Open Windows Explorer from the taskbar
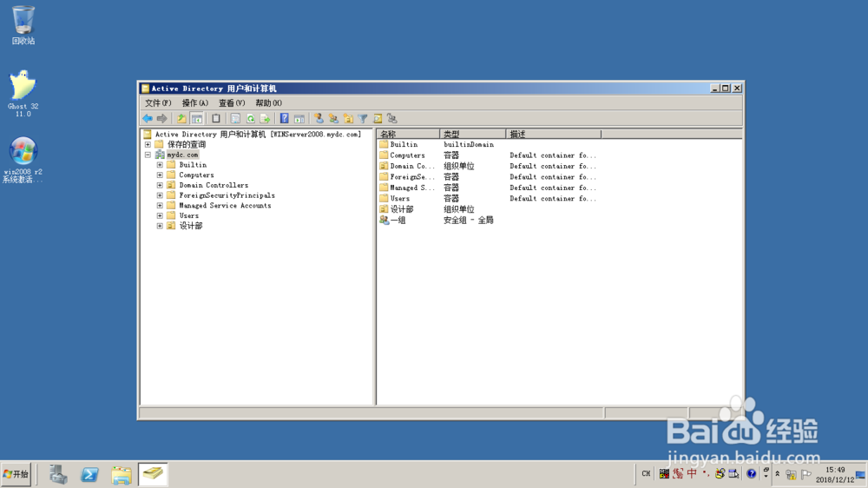 [122, 475]
